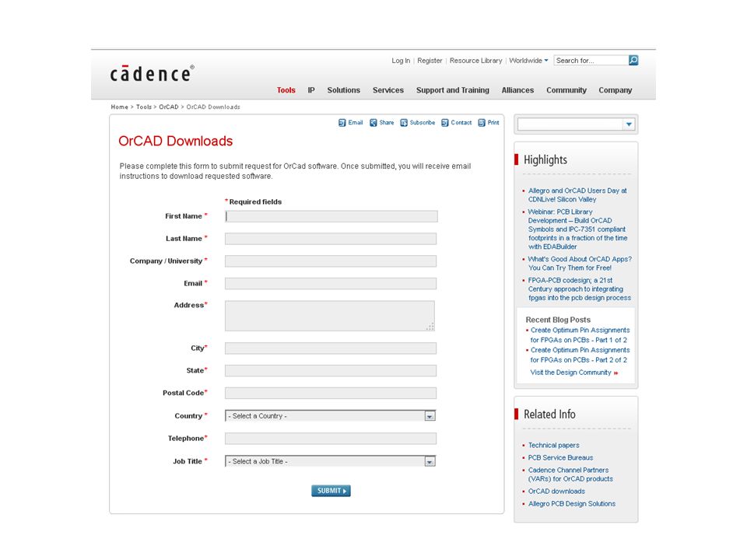Click the Search for text field
The height and width of the screenshot is (560, 747).
[x=591, y=61]
